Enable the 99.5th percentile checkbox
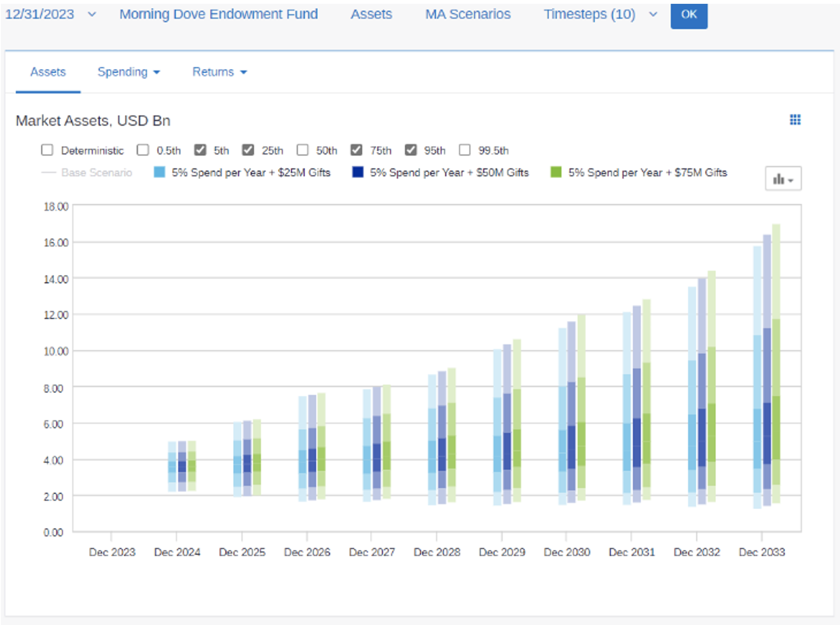 click(464, 150)
